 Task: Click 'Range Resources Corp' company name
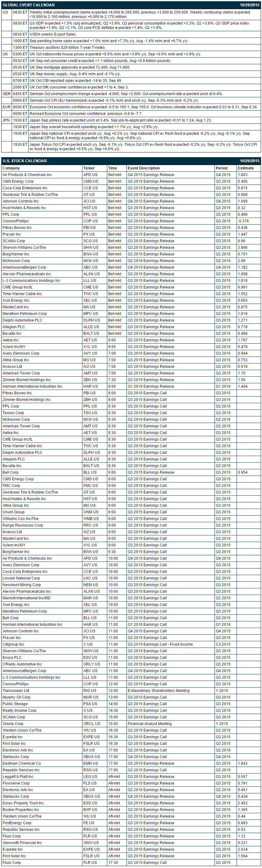pyautogui.click(x=23, y=525)
